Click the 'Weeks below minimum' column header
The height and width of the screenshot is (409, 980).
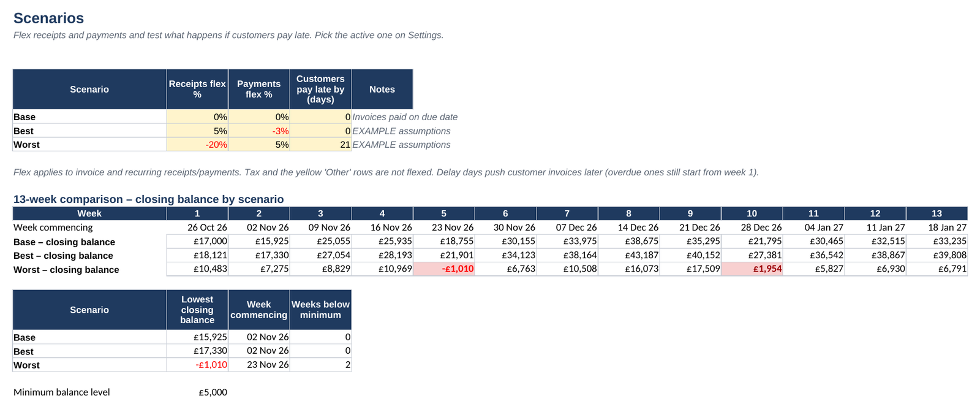(x=321, y=310)
